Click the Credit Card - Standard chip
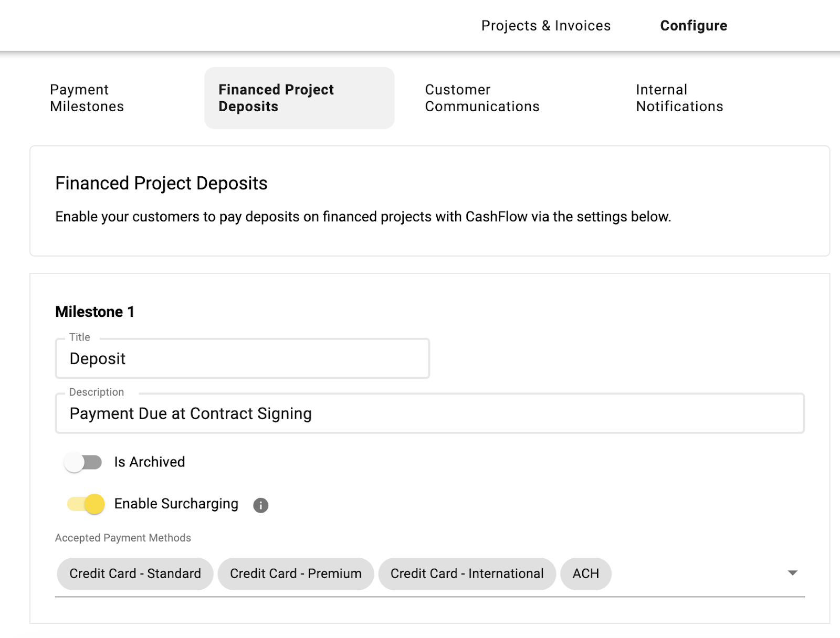This screenshot has width=840, height=638. click(x=134, y=573)
